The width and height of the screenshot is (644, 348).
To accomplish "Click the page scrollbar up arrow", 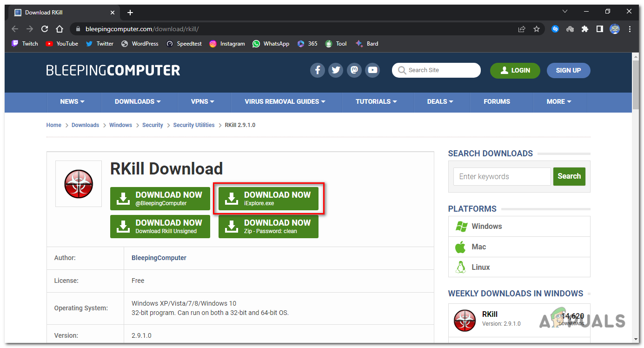I will [x=636, y=57].
